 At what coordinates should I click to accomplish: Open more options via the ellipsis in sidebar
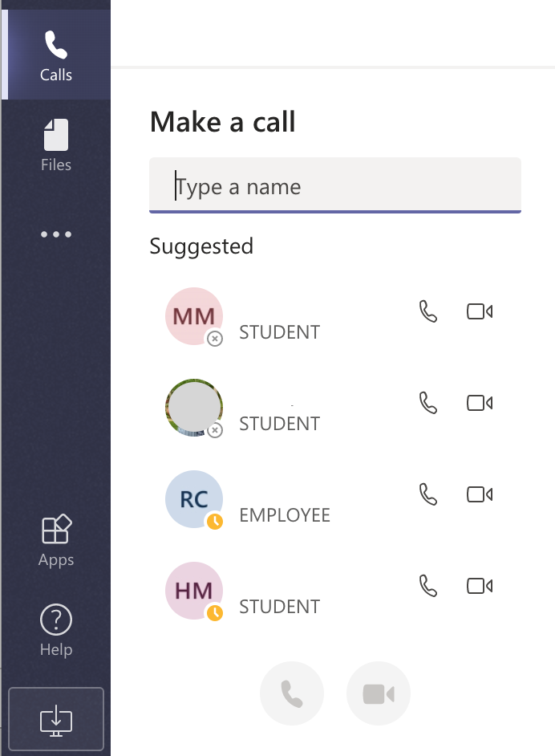click(x=55, y=234)
